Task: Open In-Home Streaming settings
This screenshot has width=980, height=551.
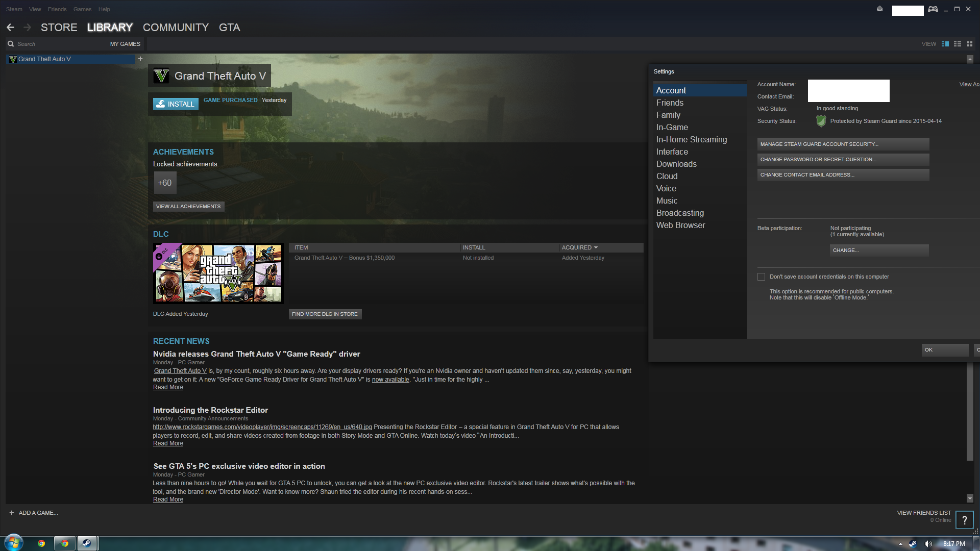Action: (700, 139)
